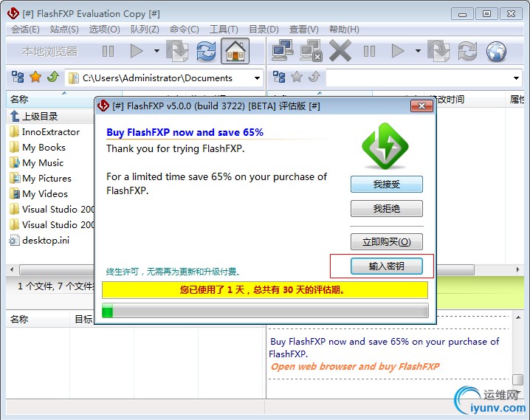Screen dimensions: 530x420
Task: Expand the local path dropdown
Action: [257, 78]
